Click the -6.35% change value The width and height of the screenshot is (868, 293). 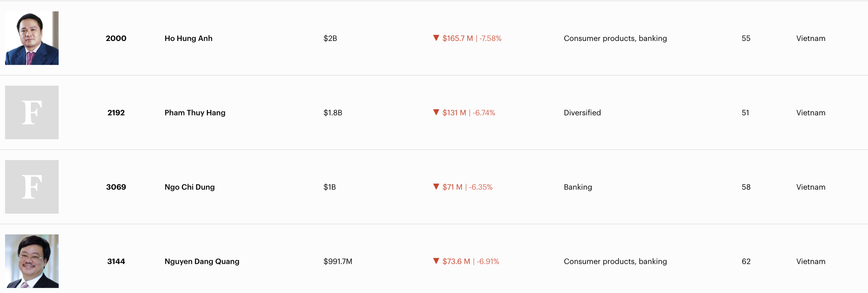pyautogui.click(x=481, y=187)
